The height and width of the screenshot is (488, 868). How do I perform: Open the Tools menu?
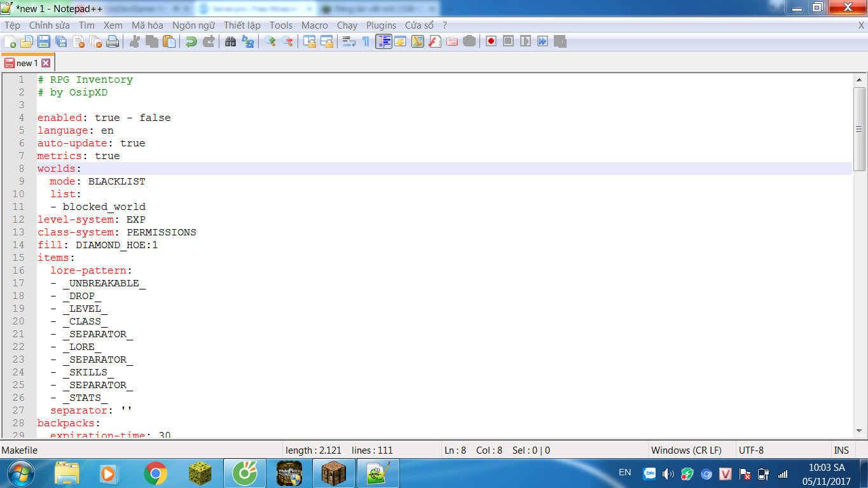[x=281, y=25]
